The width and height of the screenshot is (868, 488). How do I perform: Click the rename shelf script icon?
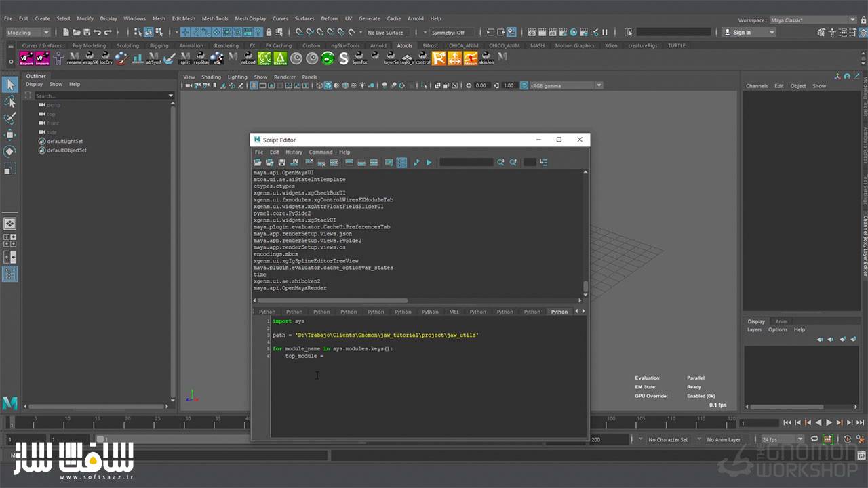(74, 58)
